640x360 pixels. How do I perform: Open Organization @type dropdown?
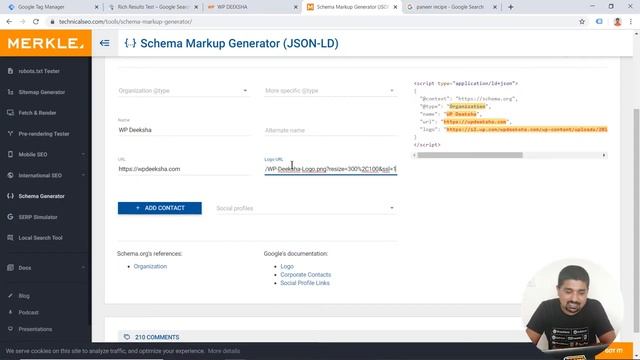click(x=183, y=91)
